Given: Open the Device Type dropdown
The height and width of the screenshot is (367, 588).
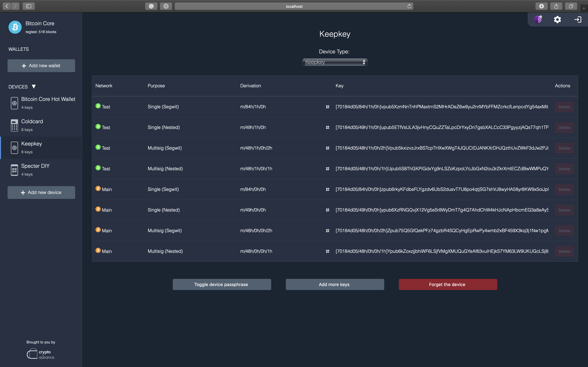Looking at the screenshot, I should [335, 62].
